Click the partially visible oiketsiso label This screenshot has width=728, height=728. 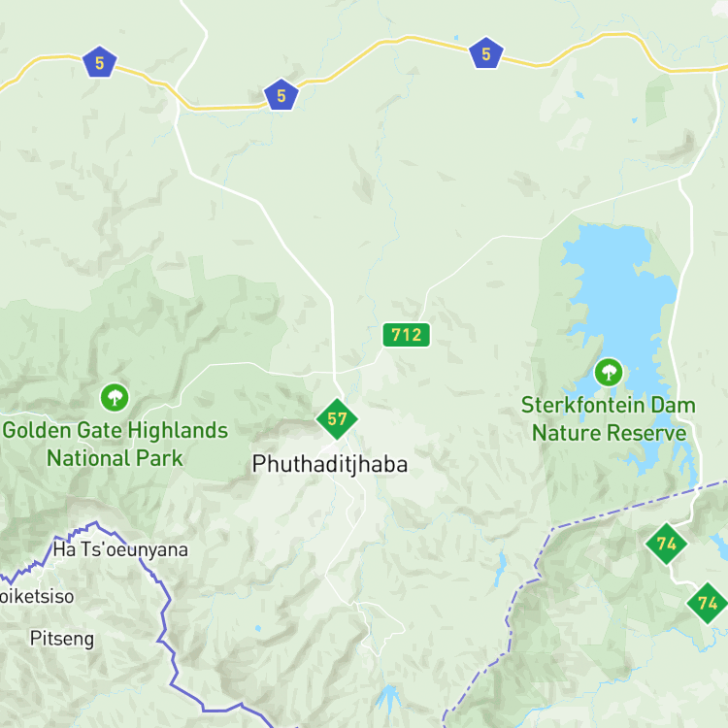(x=37, y=597)
